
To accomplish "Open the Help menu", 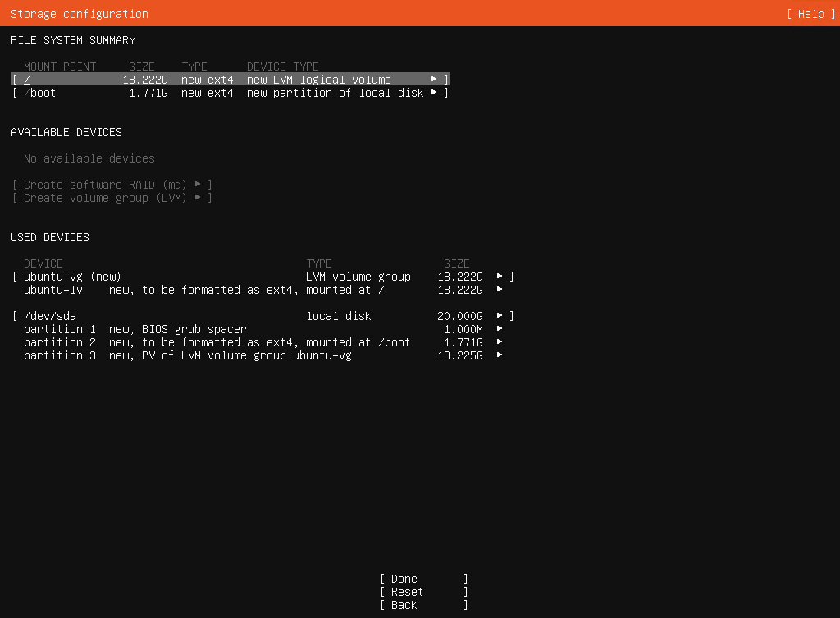I will point(811,14).
